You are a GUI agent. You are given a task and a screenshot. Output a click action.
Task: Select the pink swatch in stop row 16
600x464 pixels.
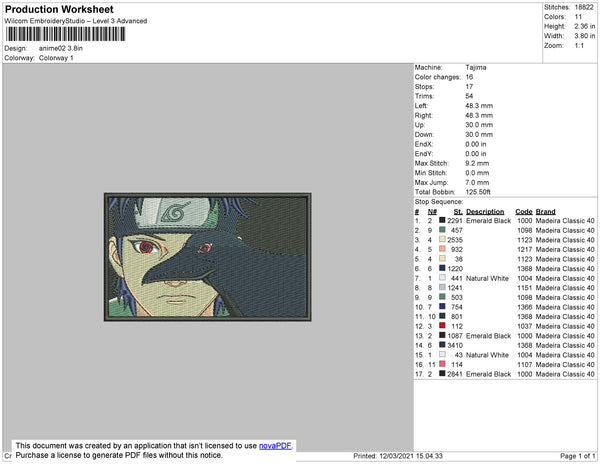coord(442,364)
